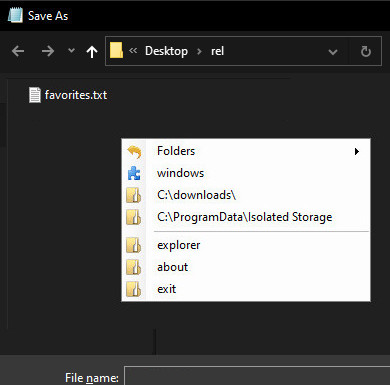Click the folder icon in address bar
The height and width of the screenshot is (385, 390).
116,50
